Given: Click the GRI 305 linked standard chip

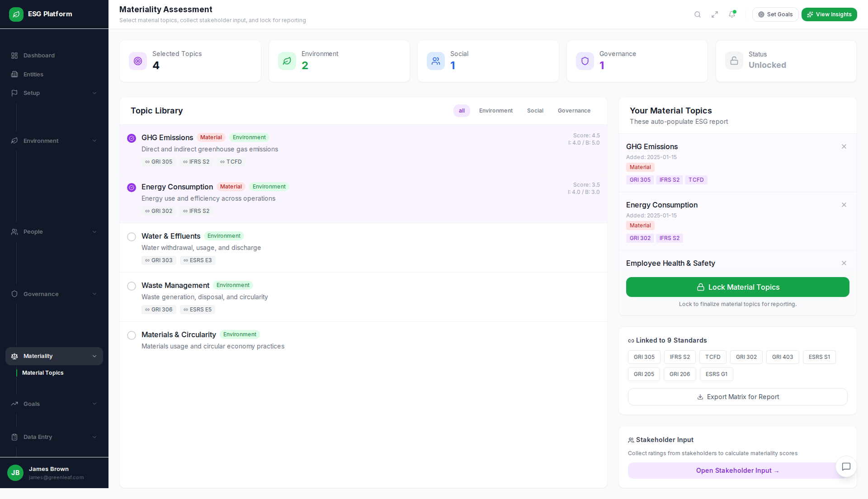Looking at the screenshot, I should pos(644,357).
